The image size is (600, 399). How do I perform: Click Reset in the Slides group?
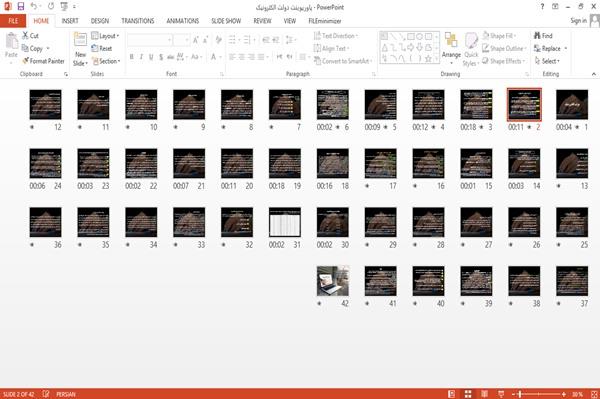(102, 48)
